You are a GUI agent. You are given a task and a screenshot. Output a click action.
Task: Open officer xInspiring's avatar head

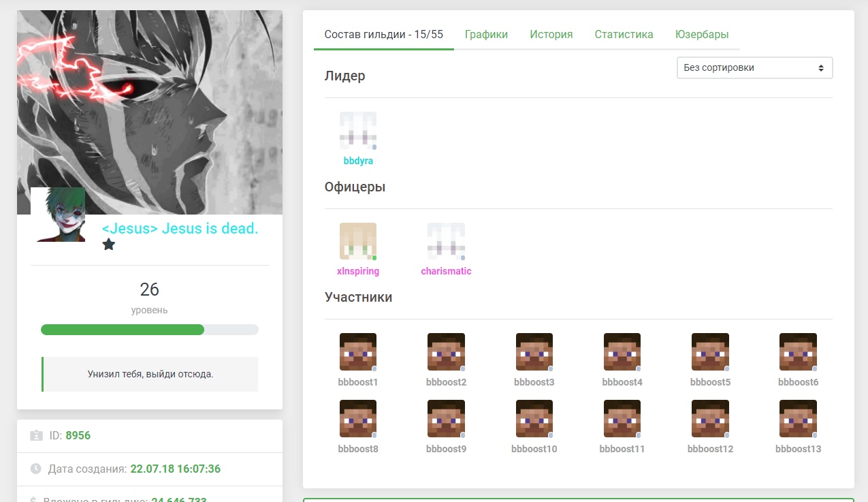pyautogui.click(x=358, y=241)
